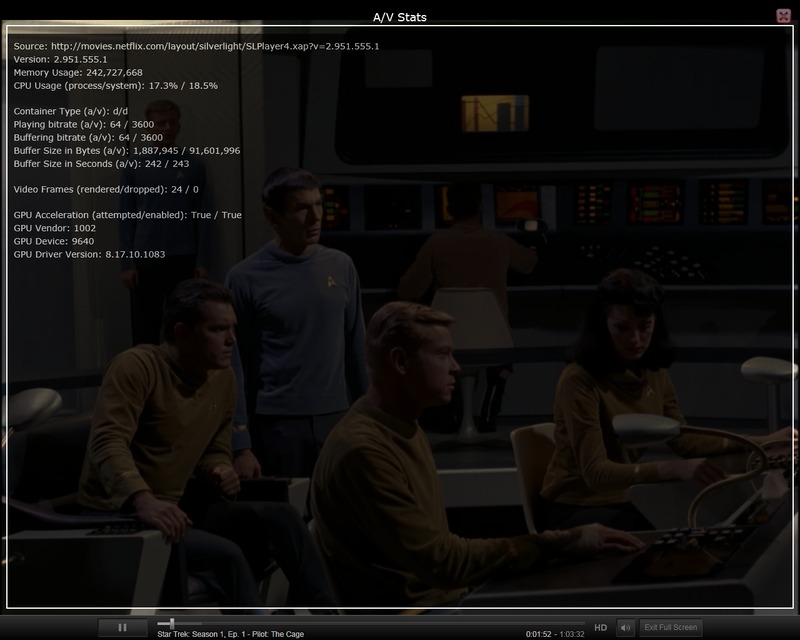Click the unplayed portion of the seek bar
The height and width of the screenshot is (640, 800).
click(380, 624)
